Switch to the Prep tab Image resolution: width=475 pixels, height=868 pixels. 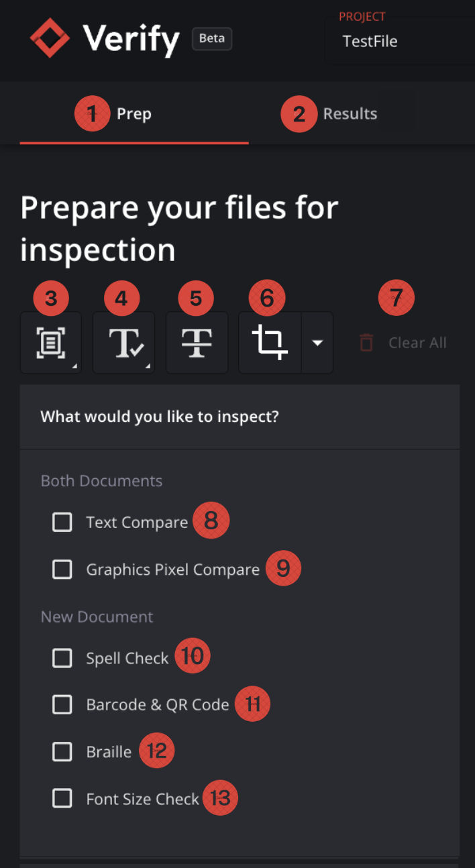pos(134,113)
